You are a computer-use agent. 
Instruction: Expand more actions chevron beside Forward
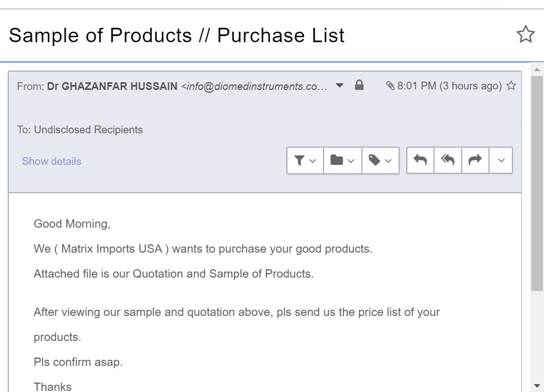pyautogui.click(x=501, y=160)
